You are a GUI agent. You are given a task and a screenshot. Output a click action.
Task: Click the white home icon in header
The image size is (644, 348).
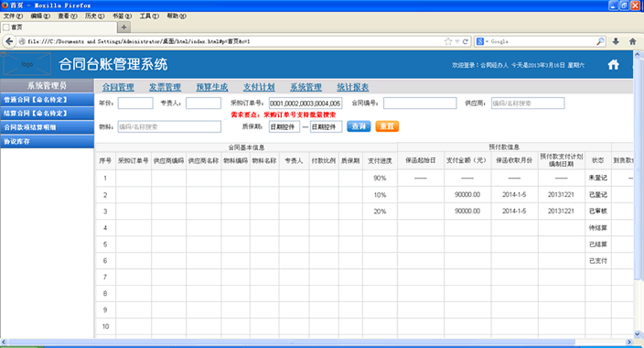(x=613, y=65)
